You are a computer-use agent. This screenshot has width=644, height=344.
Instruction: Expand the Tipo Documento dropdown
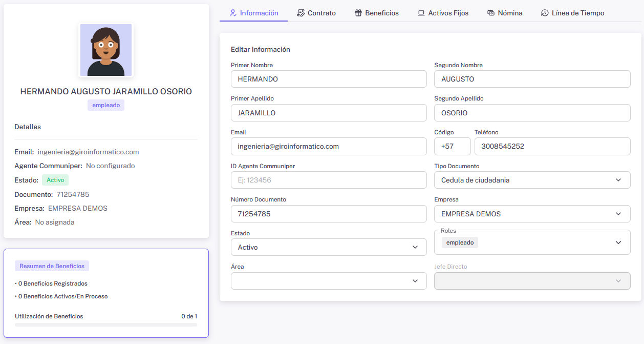(x=532, y=180)
